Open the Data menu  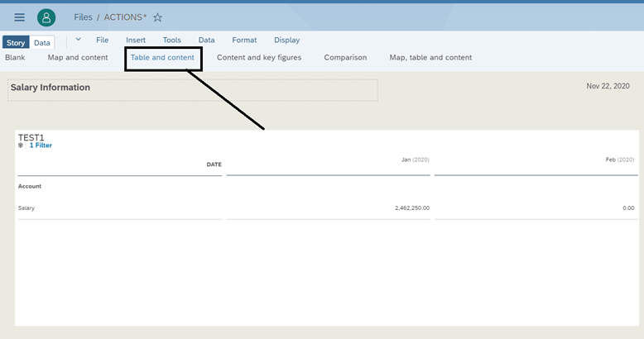click(x=207, y=40)
